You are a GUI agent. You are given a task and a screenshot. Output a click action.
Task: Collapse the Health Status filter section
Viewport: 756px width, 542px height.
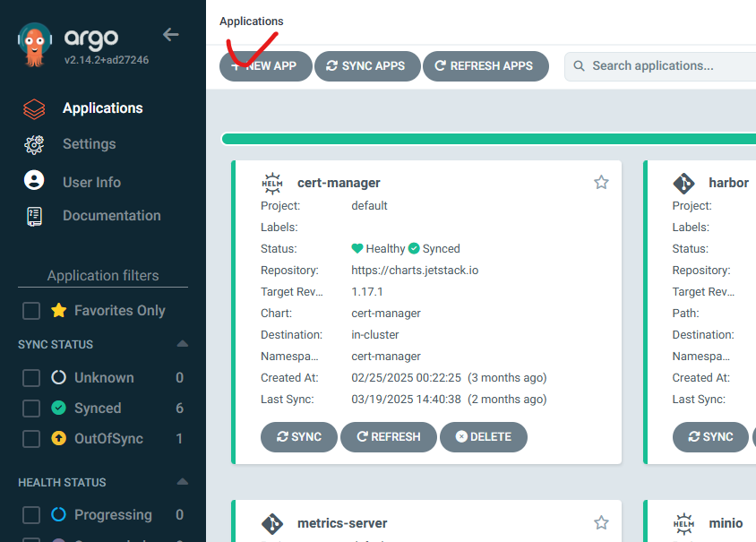(x=182, y=482)
